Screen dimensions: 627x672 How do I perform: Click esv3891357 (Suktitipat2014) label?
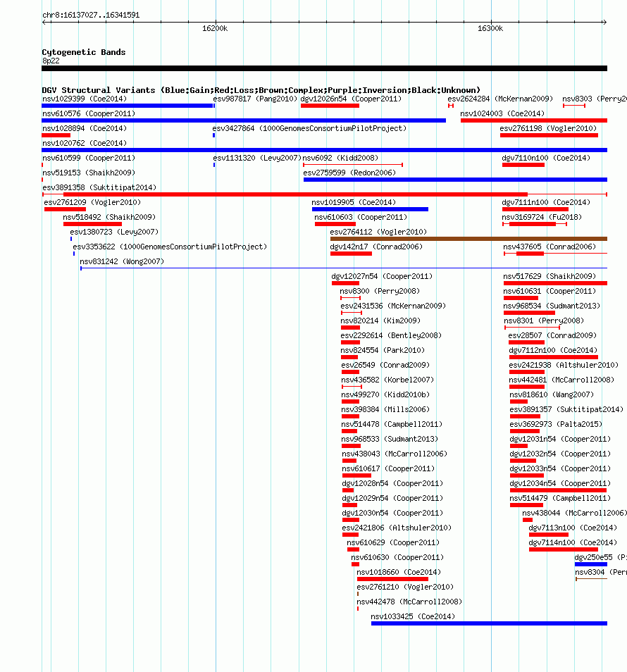(x=566, y=409)
